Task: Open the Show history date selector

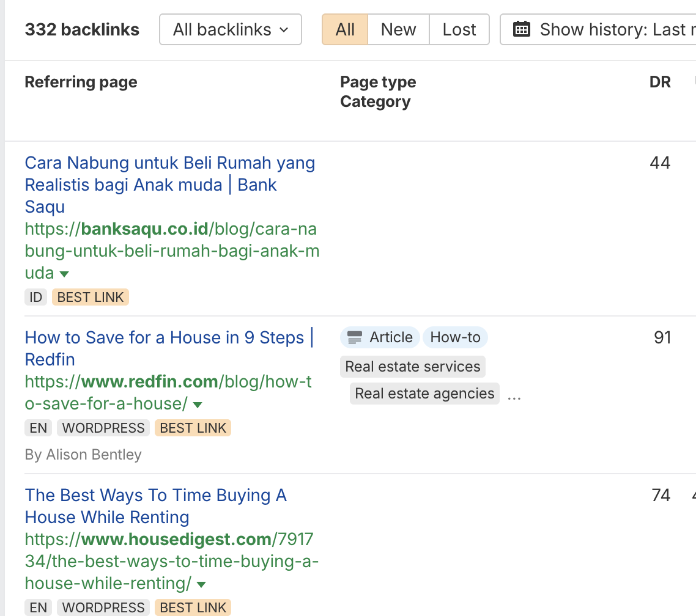Action: click(x=605, y=29)
